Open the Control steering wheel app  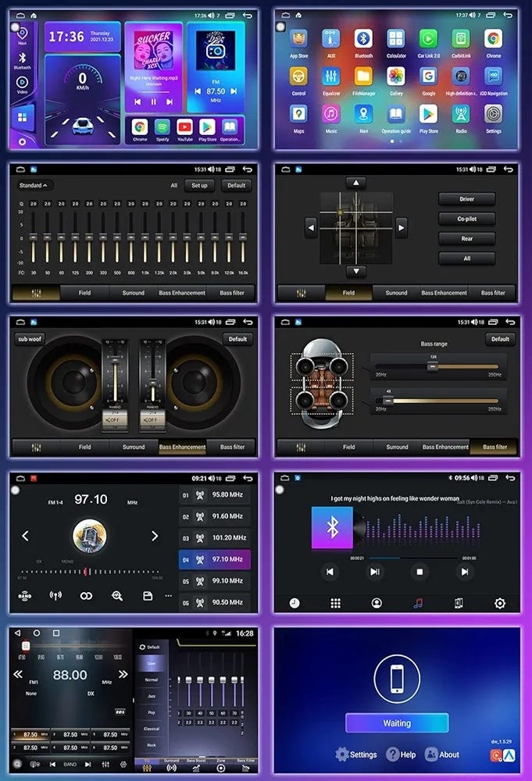tap(299, 81)
